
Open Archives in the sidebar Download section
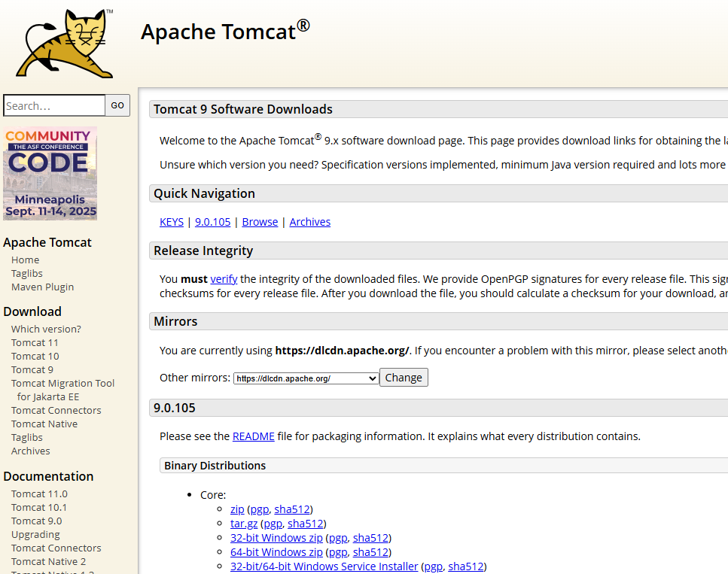tap(31, 451)
